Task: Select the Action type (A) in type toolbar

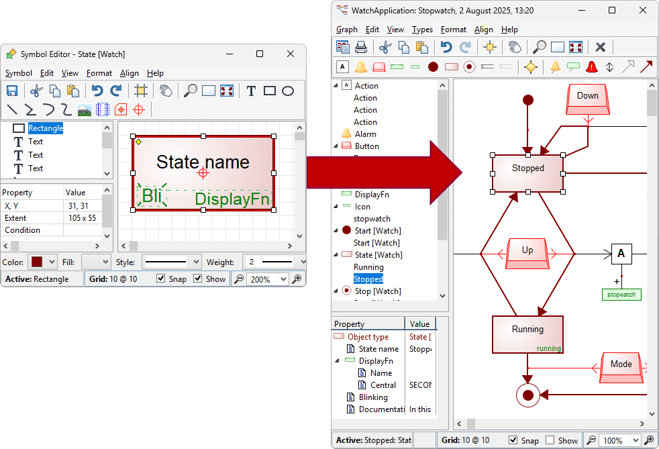Action: point(343,67)
